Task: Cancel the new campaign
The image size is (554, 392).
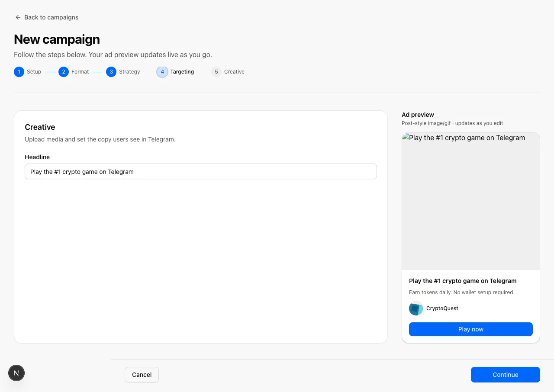Action: point(142,375)
